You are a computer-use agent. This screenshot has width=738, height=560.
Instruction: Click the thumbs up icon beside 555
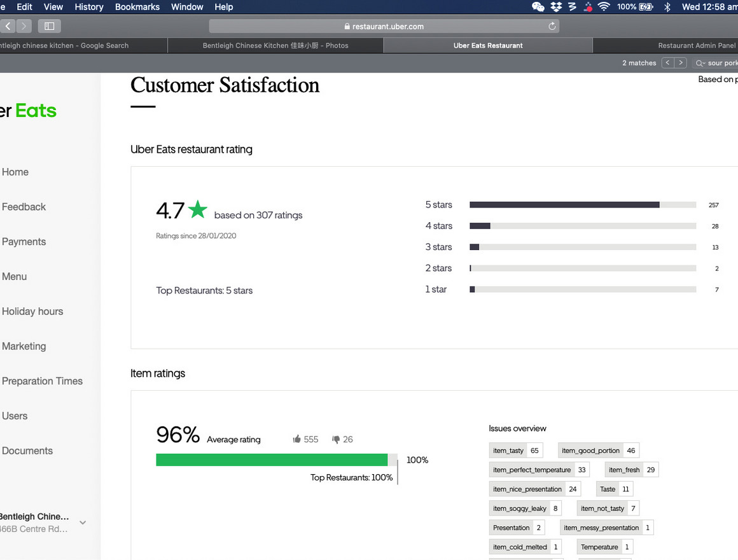[296, 439]
